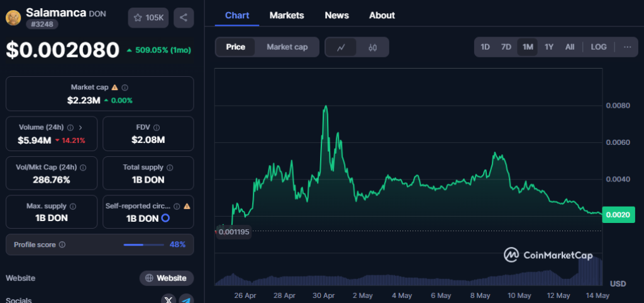Click the 30 Apr date on the axis
Screen dimensions: 644x303
[x=323, y=295]
